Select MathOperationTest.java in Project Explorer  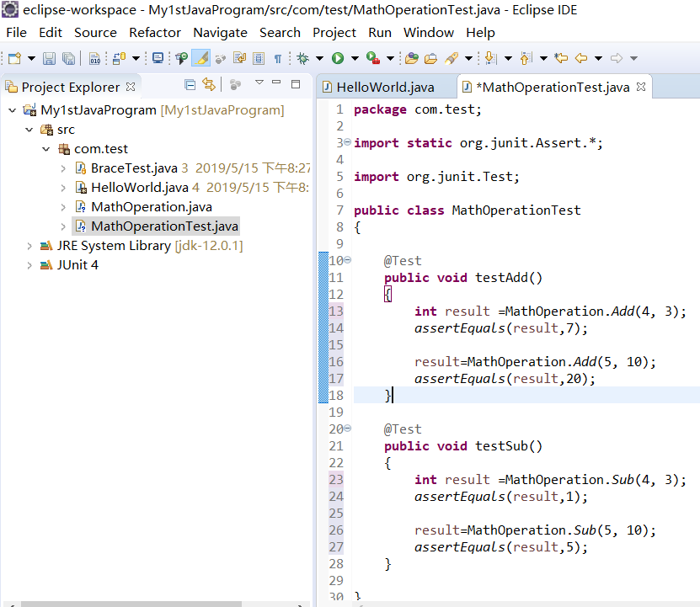pyautogui.click(x=165, y=226)
